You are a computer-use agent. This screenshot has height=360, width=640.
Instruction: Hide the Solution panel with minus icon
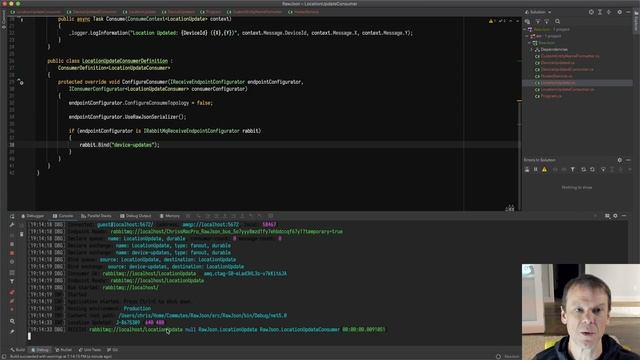[629, 12]
